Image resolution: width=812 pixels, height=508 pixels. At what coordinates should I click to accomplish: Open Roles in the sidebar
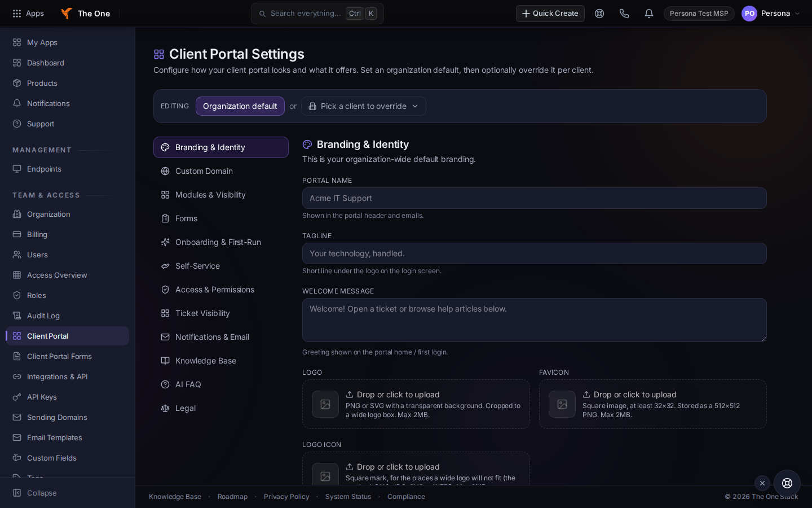point(68,295)
